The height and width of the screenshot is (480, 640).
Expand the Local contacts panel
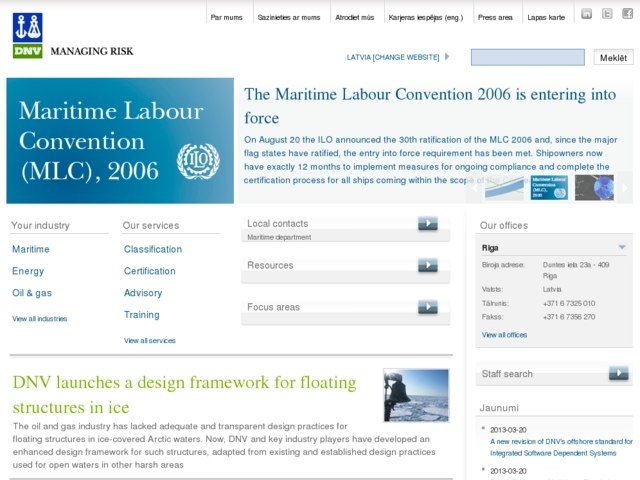(x=345, y=229)
